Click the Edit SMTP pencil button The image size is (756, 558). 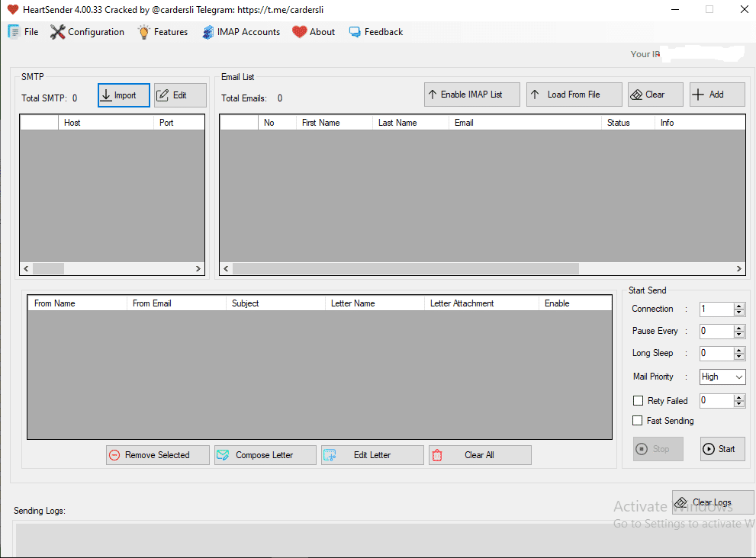tap(180, 95)
